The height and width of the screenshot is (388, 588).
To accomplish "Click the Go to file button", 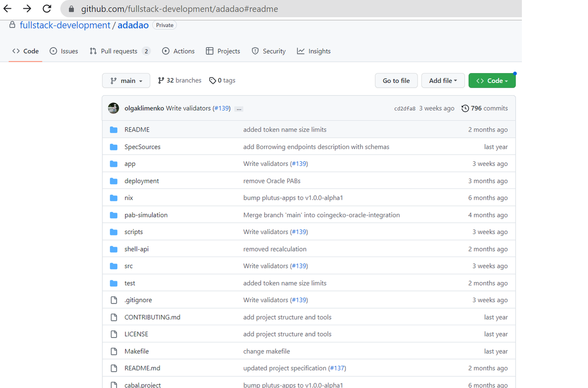I will click(x=396, y=80).
